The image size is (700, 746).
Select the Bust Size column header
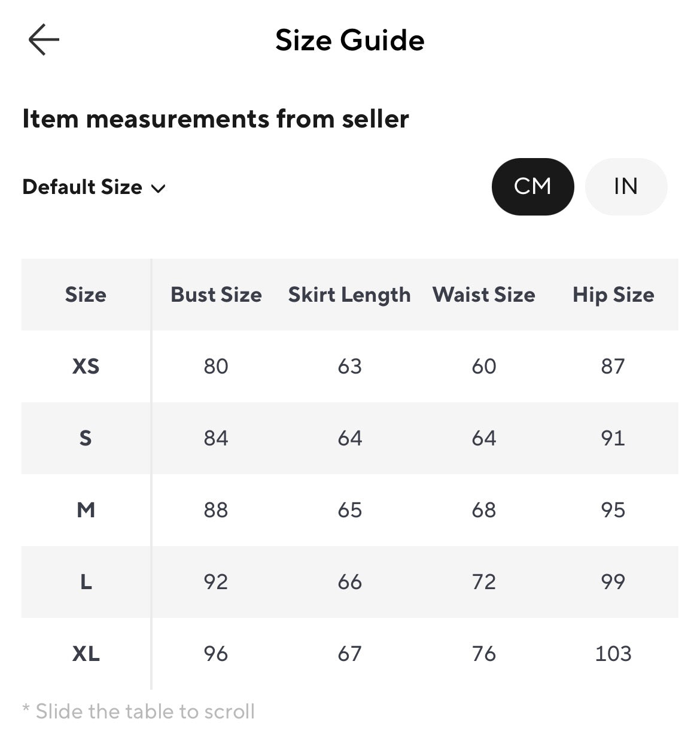pos(216,295)
